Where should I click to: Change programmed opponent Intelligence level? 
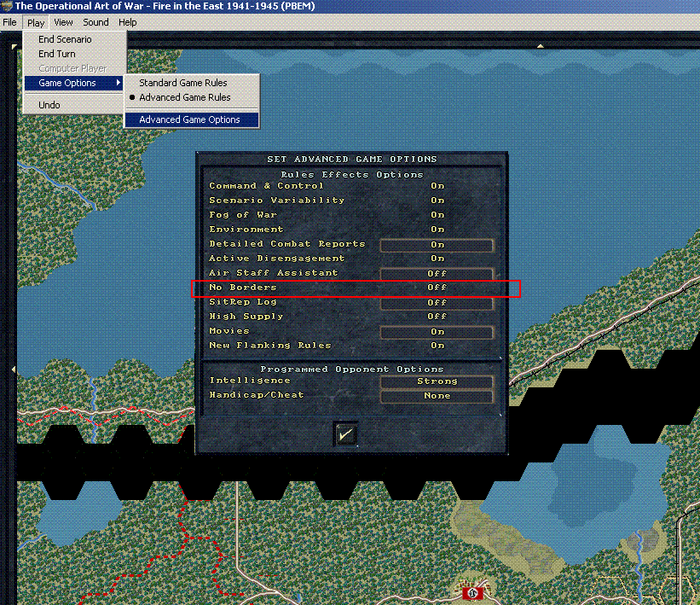437,381
